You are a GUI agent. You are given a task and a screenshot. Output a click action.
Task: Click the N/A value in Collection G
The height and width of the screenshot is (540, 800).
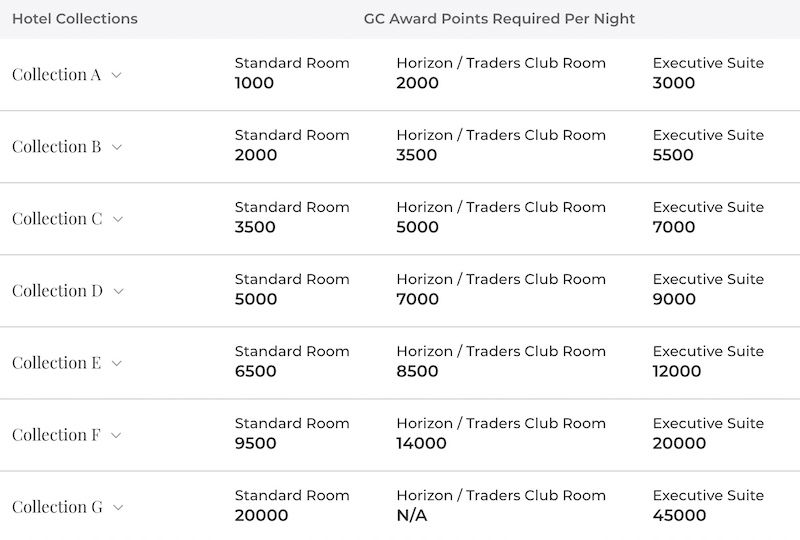click(412, 515)
